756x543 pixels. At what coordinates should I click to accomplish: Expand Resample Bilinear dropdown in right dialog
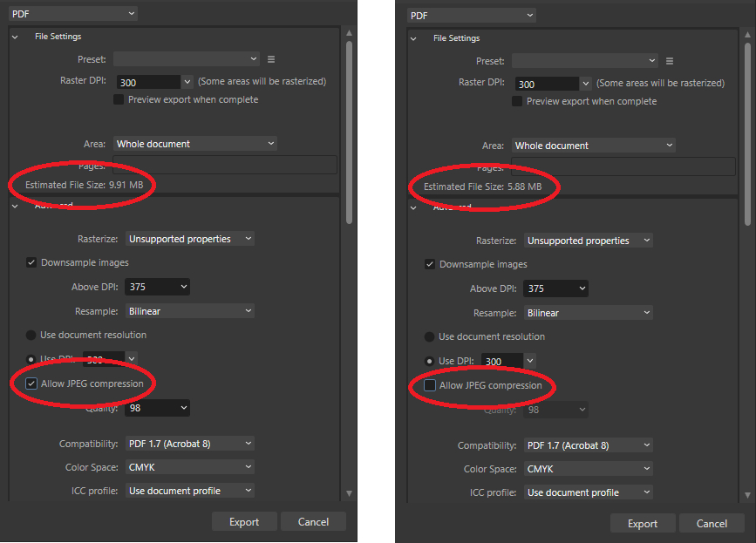pyautogui.click(x=588, y=313)
